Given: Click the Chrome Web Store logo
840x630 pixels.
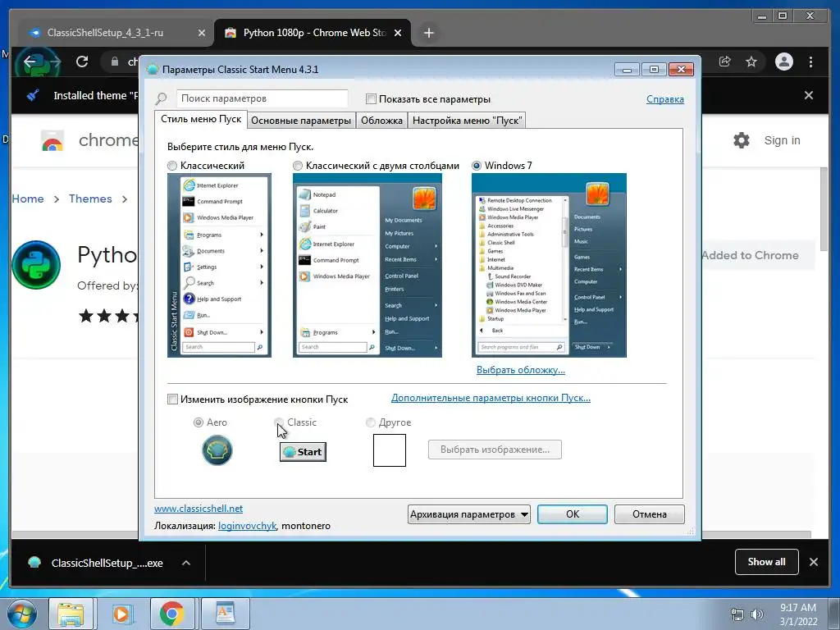Looking at the screenshot, I should point(52,141).
